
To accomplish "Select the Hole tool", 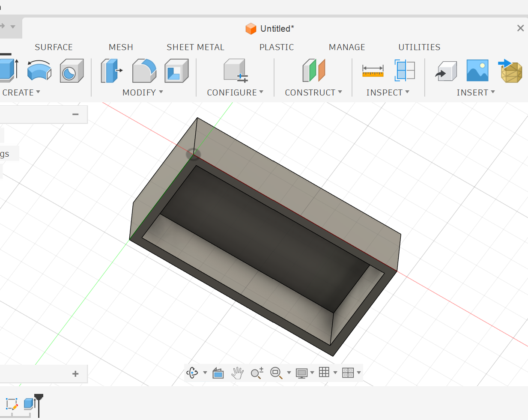I will [72, 71].
